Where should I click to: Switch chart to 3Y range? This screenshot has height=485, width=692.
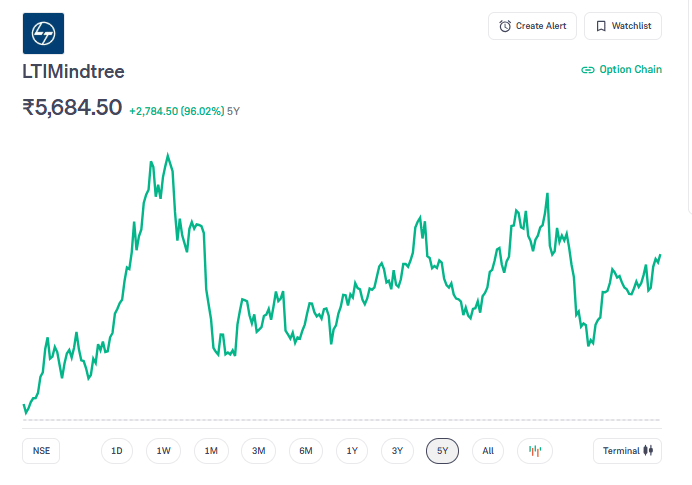397,451
